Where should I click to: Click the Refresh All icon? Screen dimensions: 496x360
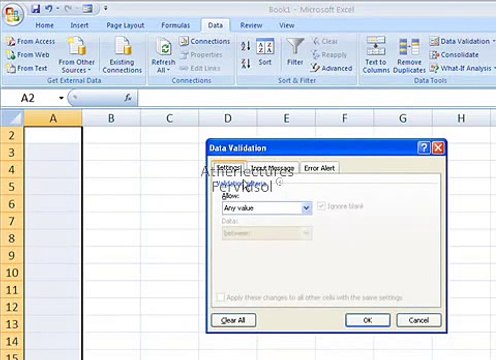pos(163,48)
